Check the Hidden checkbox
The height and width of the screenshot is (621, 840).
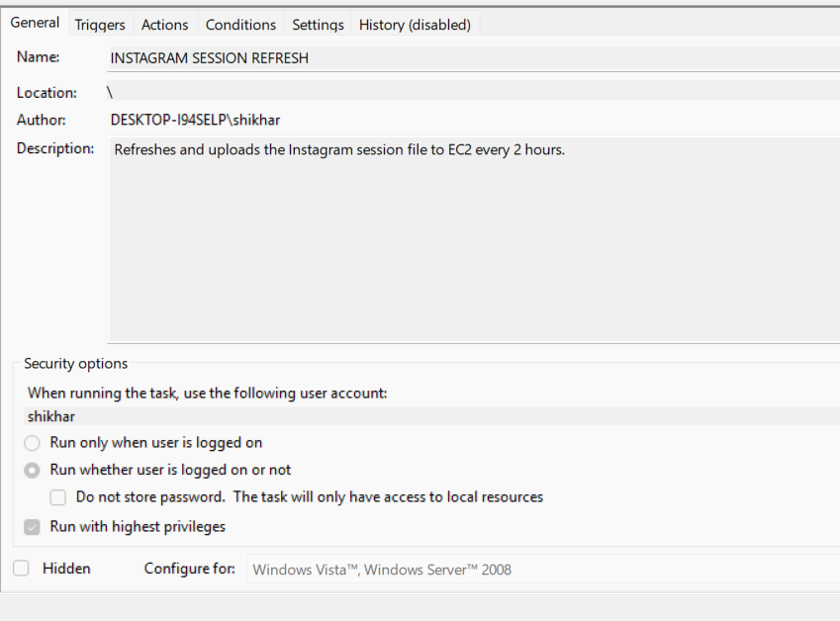[21, 568]
